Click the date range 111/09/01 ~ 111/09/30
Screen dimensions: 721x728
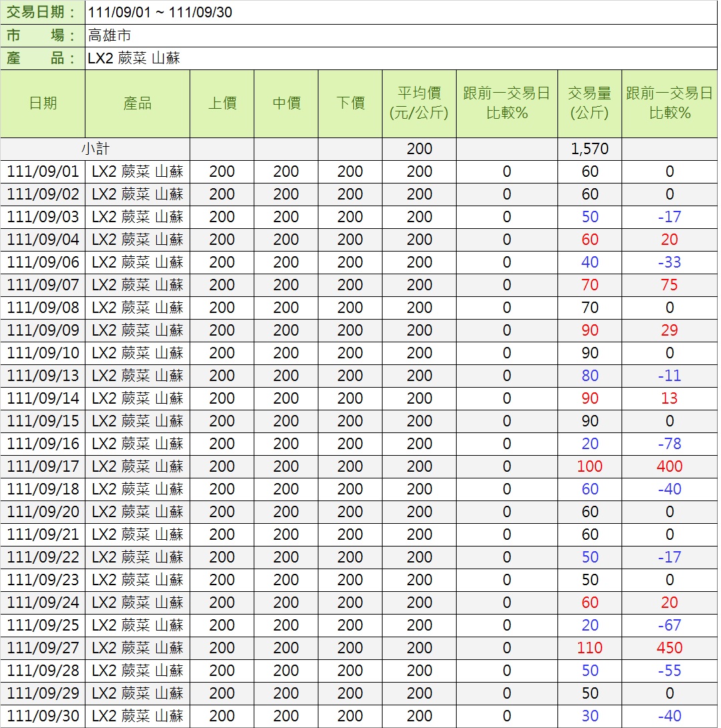coord(160,12)
